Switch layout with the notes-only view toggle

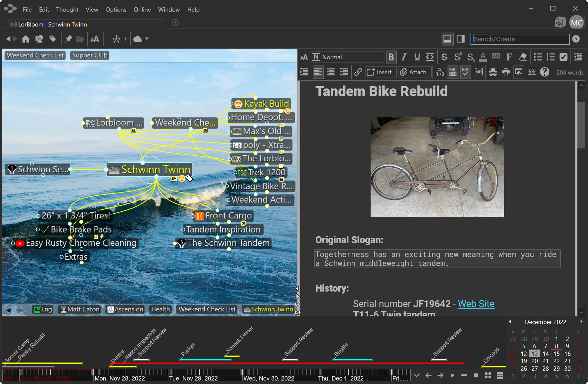pyautogui.click(x=460, y=39)
